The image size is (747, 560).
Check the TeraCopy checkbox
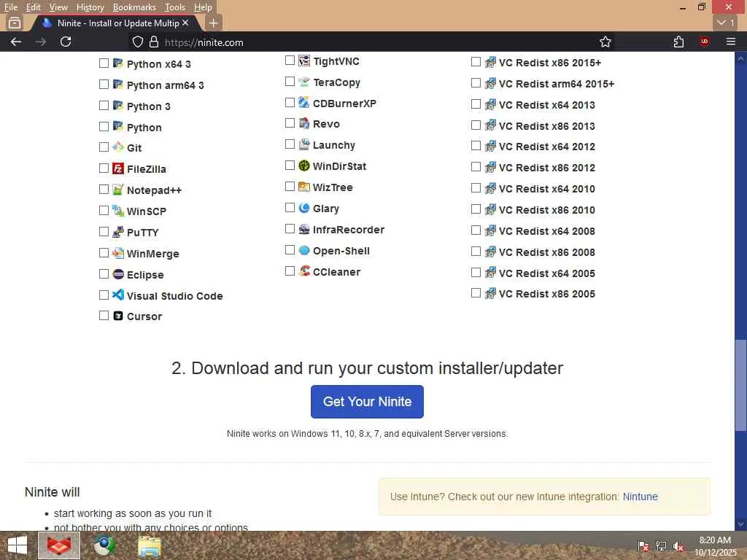[x=290, y=82]
